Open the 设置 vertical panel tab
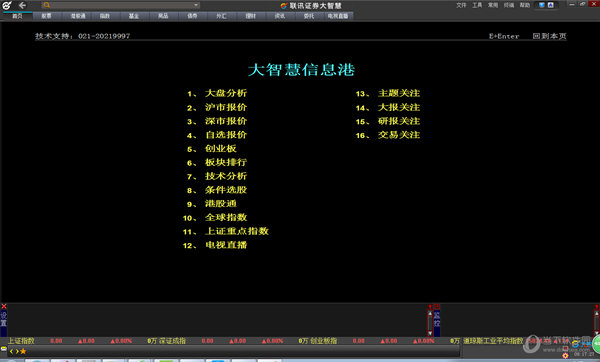Image resolution: width=600 pixels, height=362 pixels. point(3,319)
